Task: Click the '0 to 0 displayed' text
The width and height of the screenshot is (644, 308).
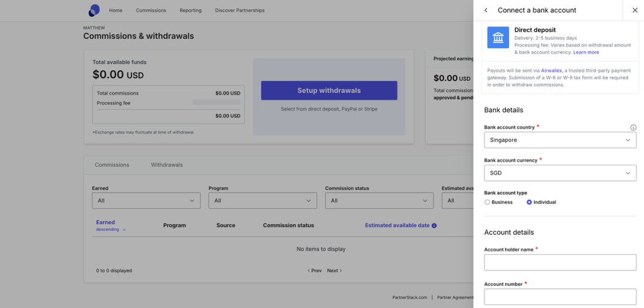Action: tap(114, 270)
